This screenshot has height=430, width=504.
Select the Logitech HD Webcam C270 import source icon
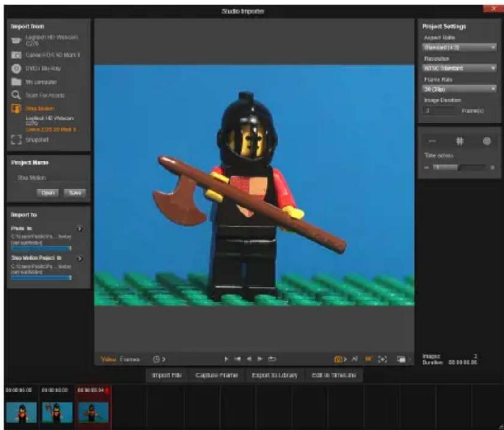pos(16,40)
